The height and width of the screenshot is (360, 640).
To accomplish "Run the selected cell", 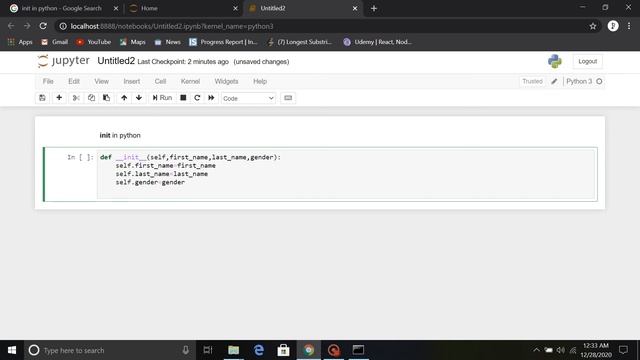I will (x=162, y=98).
